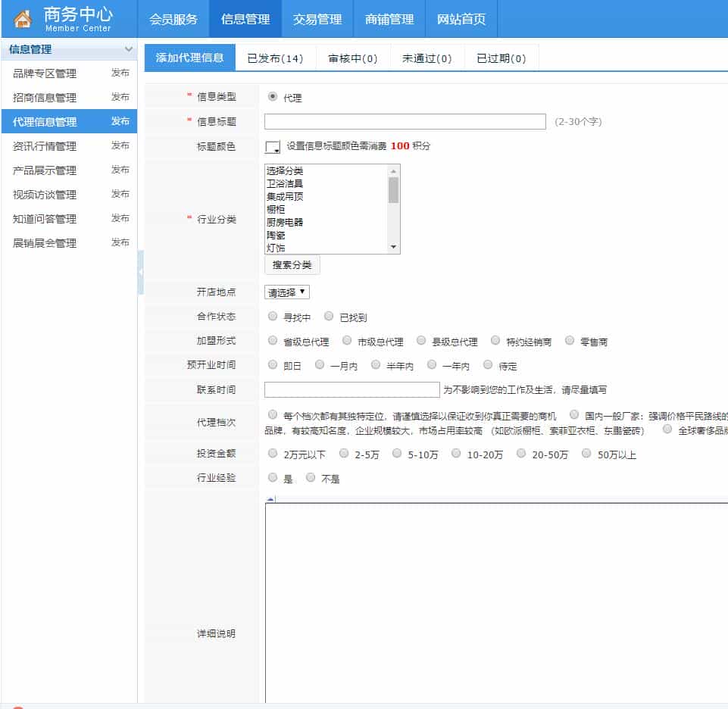The image size is (728, 709).
Task: Go to the 未通过(0) tab
Action: (x=426, y=58)
